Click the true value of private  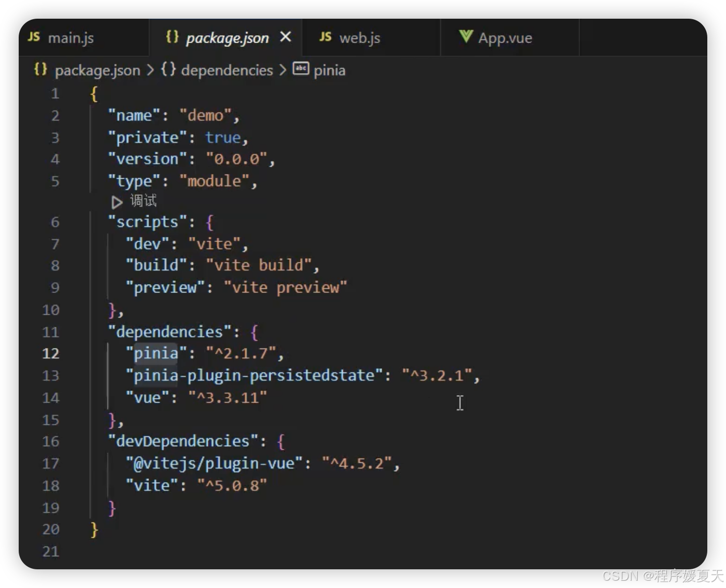(223, 138)
